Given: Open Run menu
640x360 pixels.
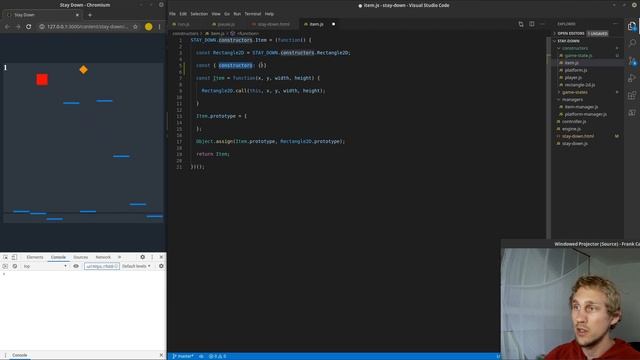Looking at the screenshot, I should click(237, 14).
